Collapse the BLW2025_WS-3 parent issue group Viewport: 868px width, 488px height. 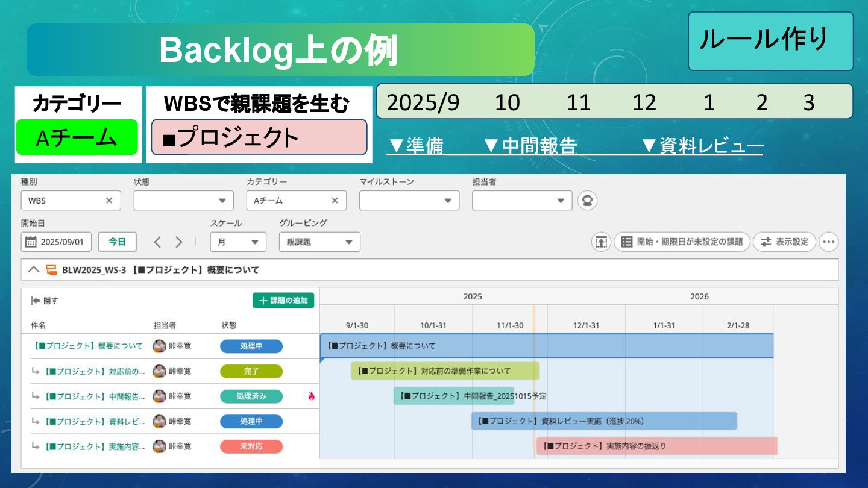tap(34, 270)
